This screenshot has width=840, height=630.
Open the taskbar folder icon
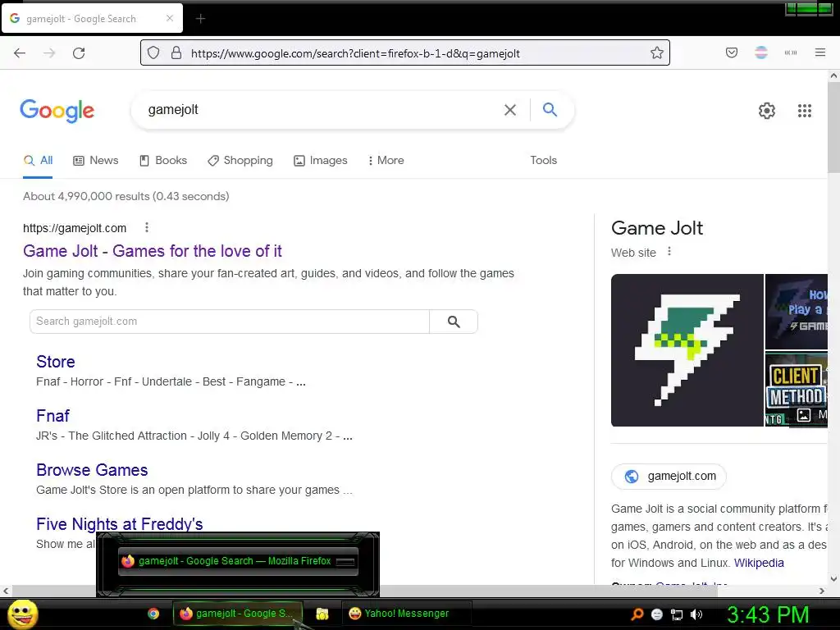pyautogui.click(x=322, y=614)
